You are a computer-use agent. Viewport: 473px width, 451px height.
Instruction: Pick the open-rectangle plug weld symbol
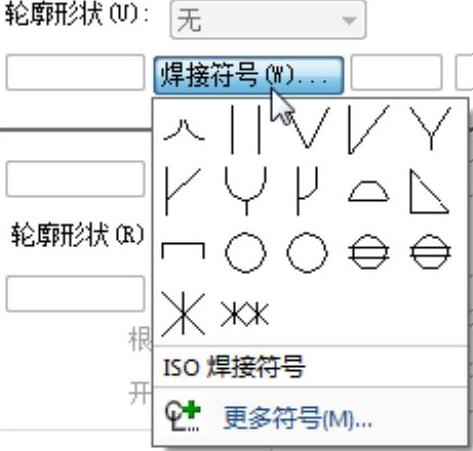coord(183,250)
